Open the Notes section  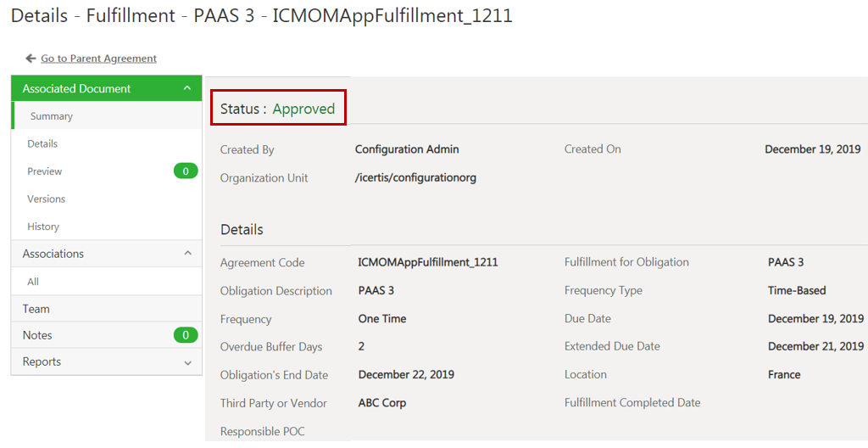37,335
